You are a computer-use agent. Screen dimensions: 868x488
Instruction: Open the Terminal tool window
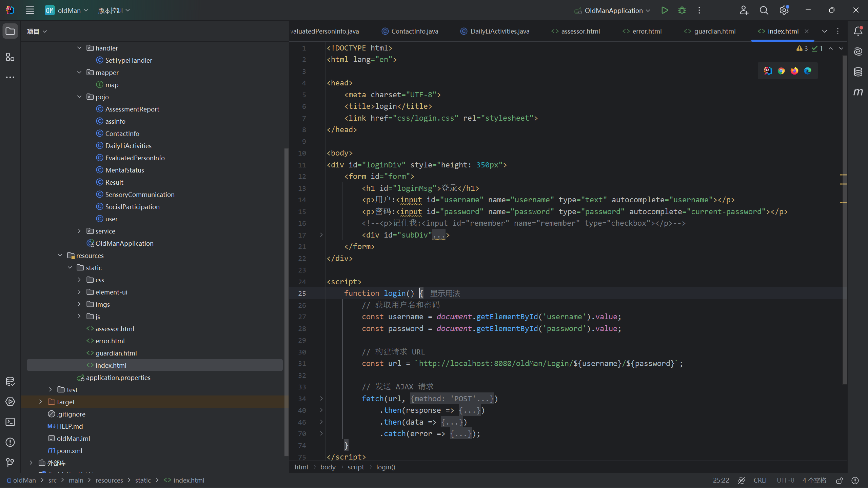click(10, 422)
